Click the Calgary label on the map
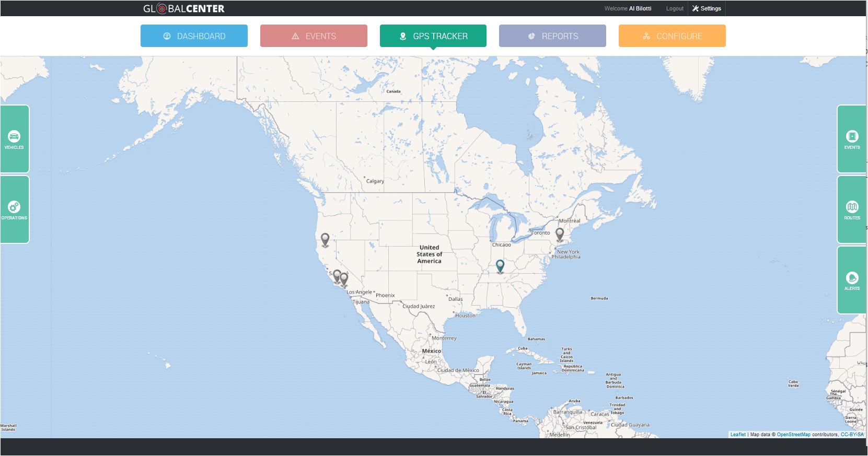Viewport: 868px width, 456px height. (x=375, y=181)
